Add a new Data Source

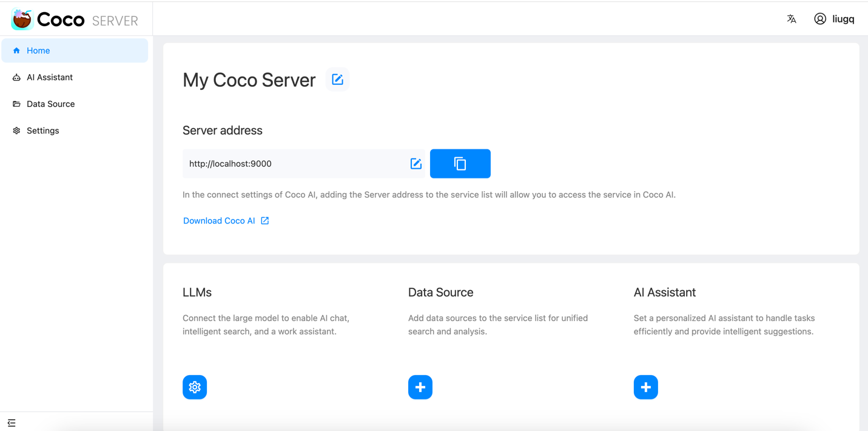click(420, 387)
